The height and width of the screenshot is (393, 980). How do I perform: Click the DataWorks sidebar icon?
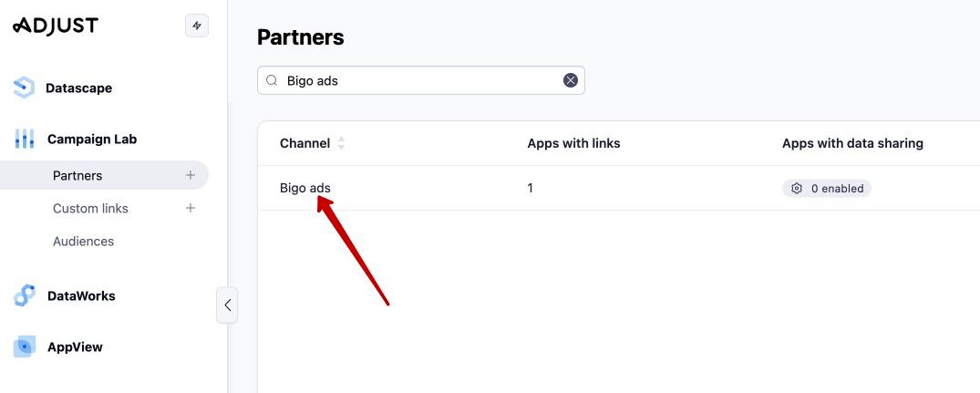[x=25, y=295]
